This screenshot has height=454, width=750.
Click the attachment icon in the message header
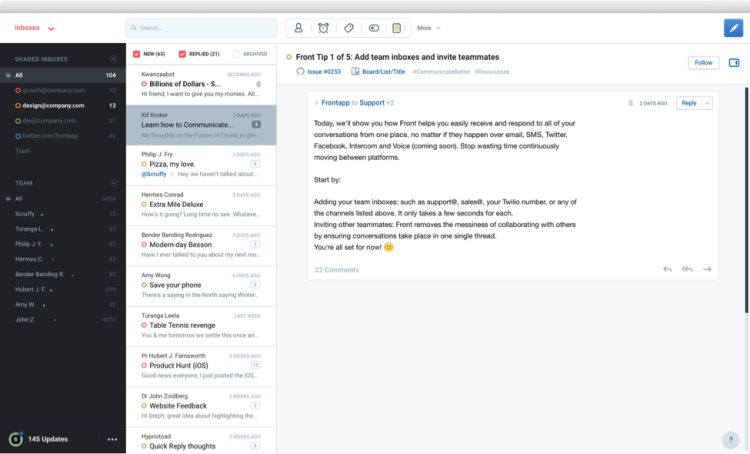(630, 103)
